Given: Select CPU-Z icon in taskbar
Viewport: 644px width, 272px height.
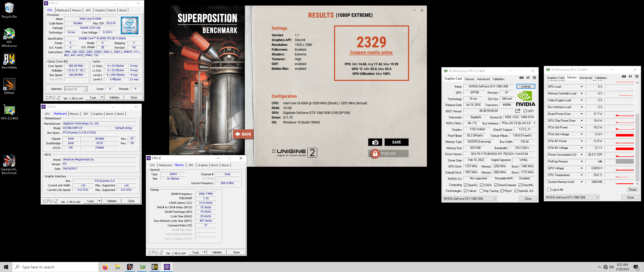Looking at the screenshot, I should [x=167, y=267].
